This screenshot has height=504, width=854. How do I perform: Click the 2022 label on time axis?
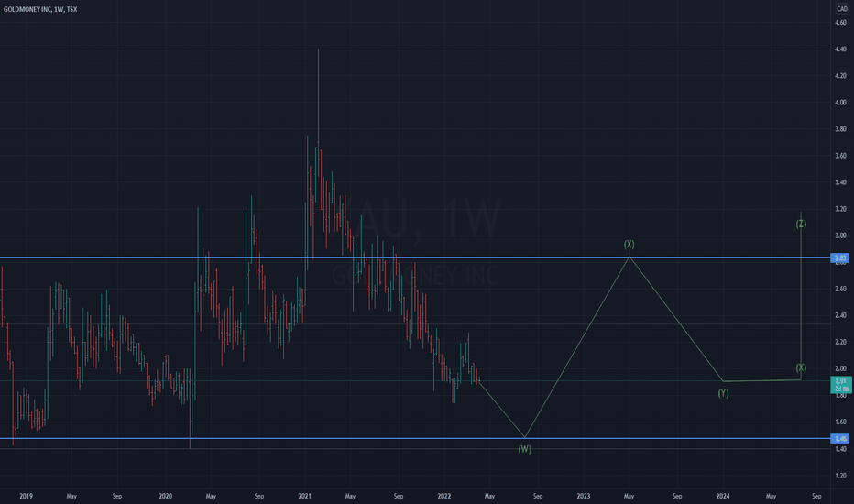[444, 496]
